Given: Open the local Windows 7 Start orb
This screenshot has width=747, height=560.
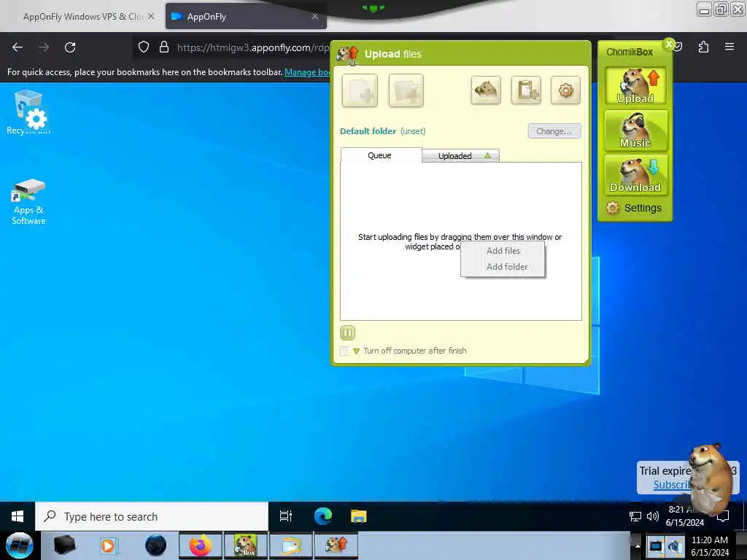Looking at the screenshot, I should point(19,545).
